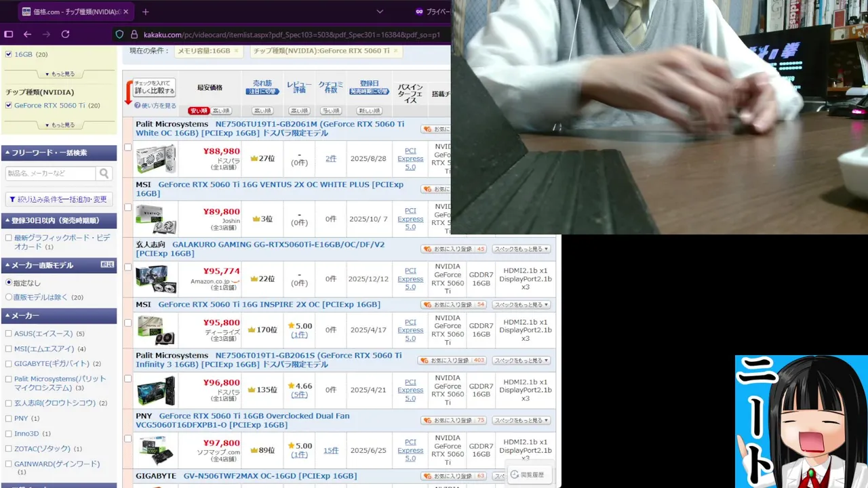
Task: Click the browser forward arrow
Action: pos(46,34)
